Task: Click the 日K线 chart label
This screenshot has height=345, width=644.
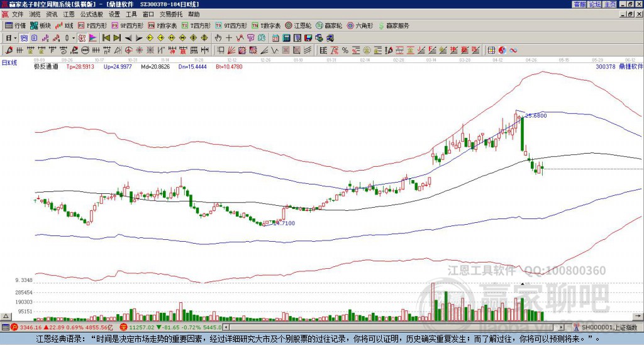Action: (9, 63)
